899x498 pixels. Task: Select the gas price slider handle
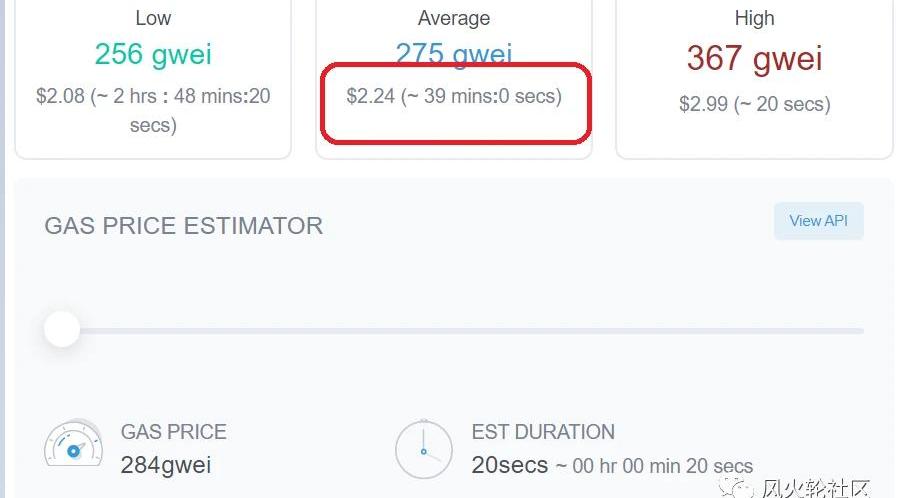tap(62, 329)
